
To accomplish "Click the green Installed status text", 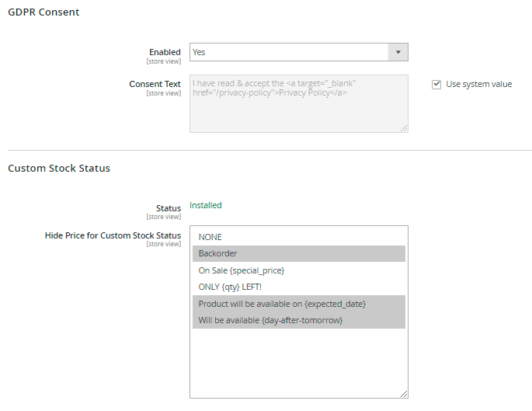I will 206,206.
